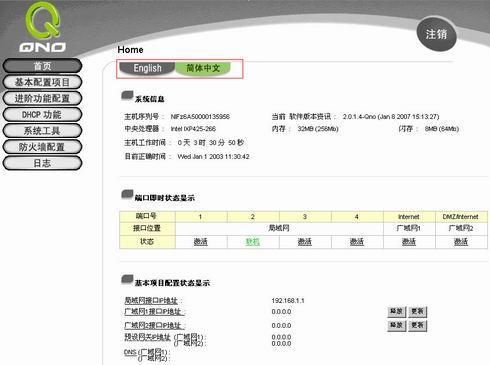Open 防火墙配置 in the sidebar

[42, 147]
